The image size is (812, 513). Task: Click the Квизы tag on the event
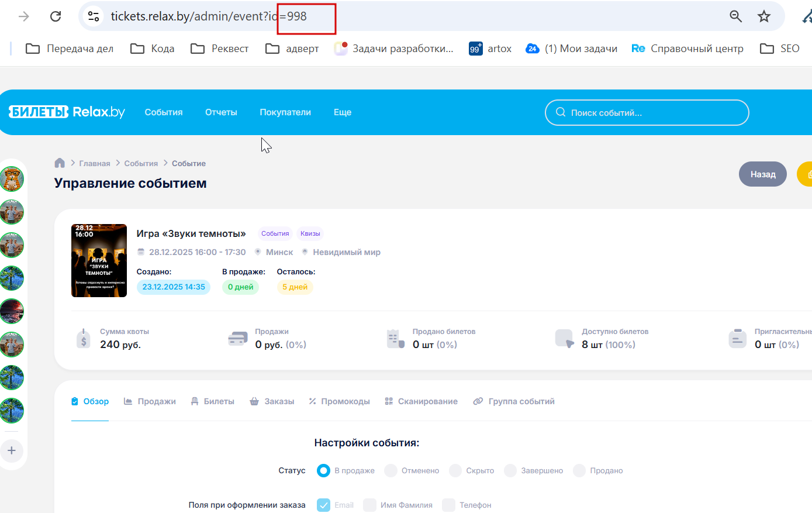click(x=310, y=233)
